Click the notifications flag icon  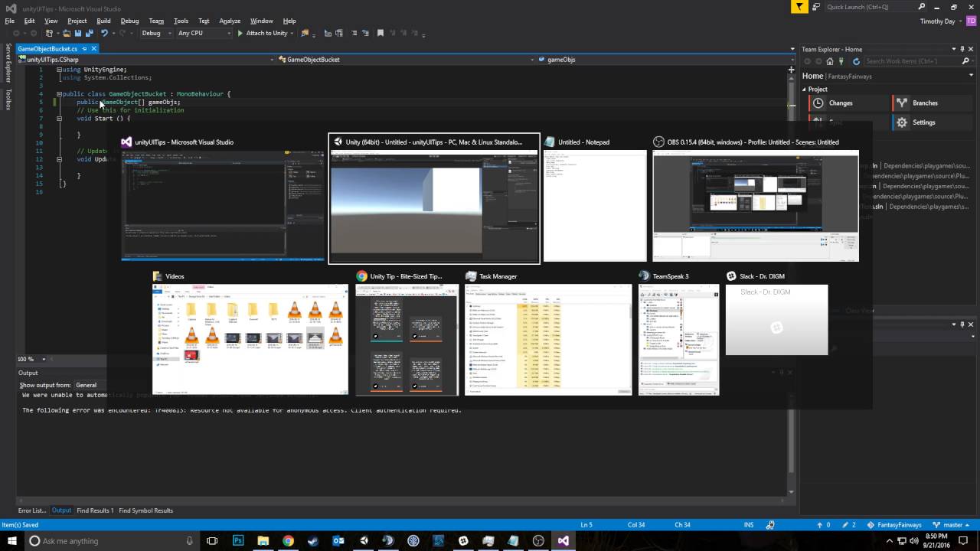coord(799,7)
